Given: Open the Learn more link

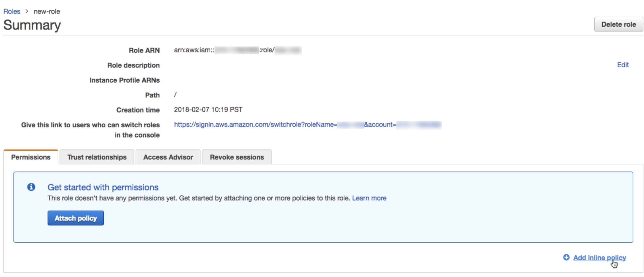Looking at the screenshot, I should pos(369,198).
